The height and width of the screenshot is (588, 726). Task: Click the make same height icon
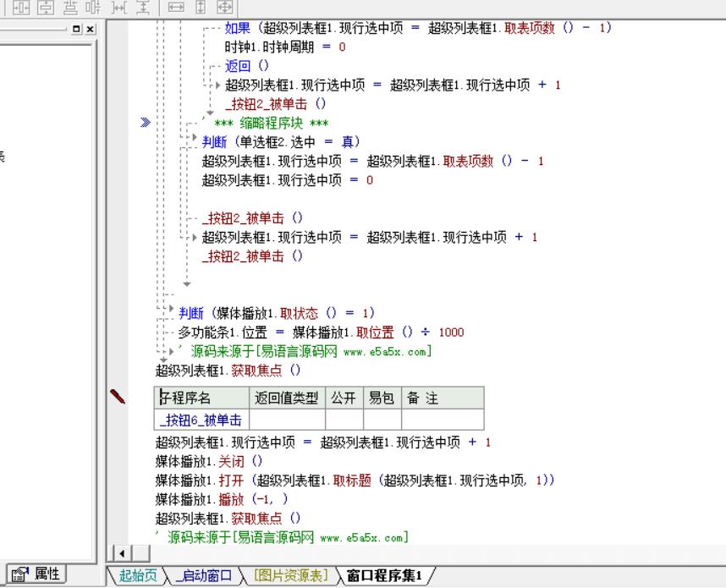click(201, 7)
